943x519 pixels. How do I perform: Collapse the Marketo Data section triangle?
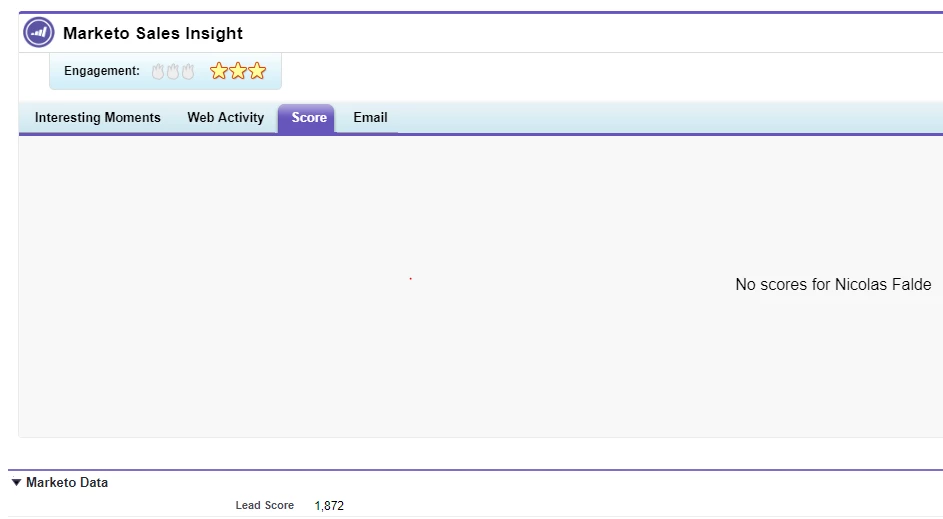tap(16, 482)
